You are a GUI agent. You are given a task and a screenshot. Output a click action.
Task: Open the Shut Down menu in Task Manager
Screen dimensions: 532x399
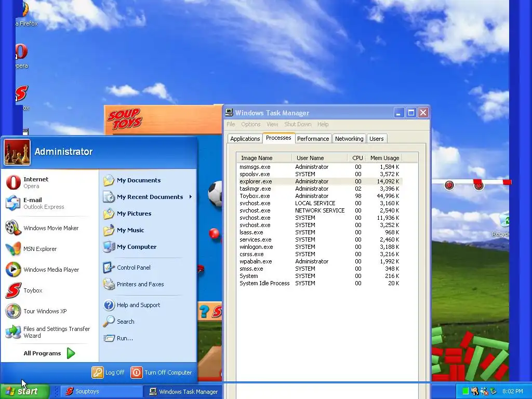[x=298, y=124]
